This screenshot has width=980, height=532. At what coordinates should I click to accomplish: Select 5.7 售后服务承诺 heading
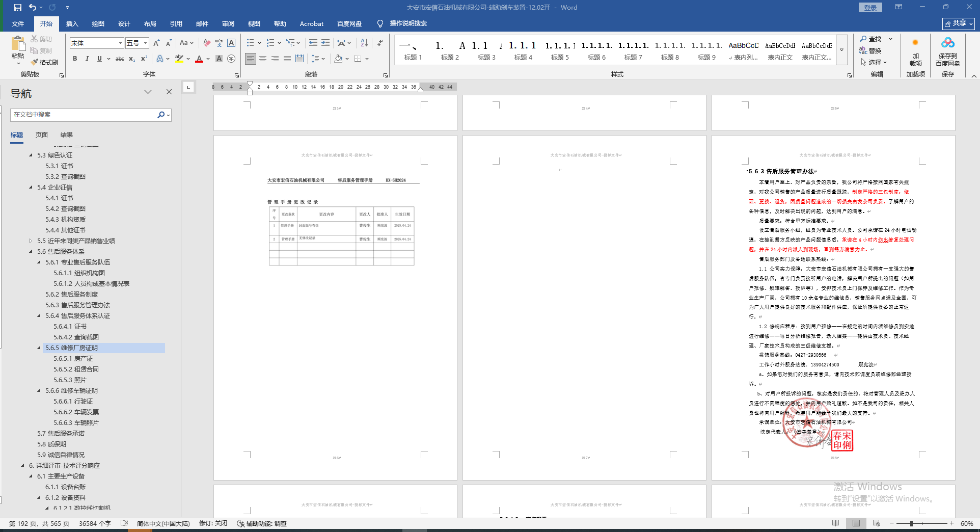[x=61, y=434]
